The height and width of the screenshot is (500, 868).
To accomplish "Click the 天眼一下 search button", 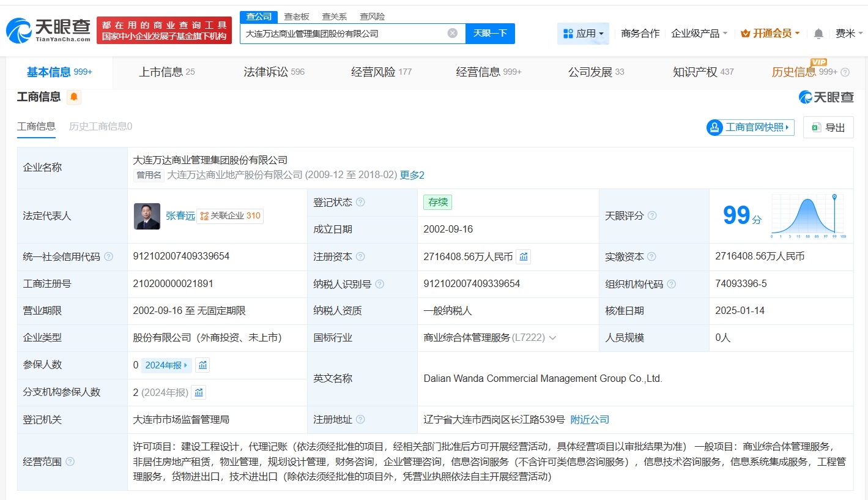I will point(490,33).
